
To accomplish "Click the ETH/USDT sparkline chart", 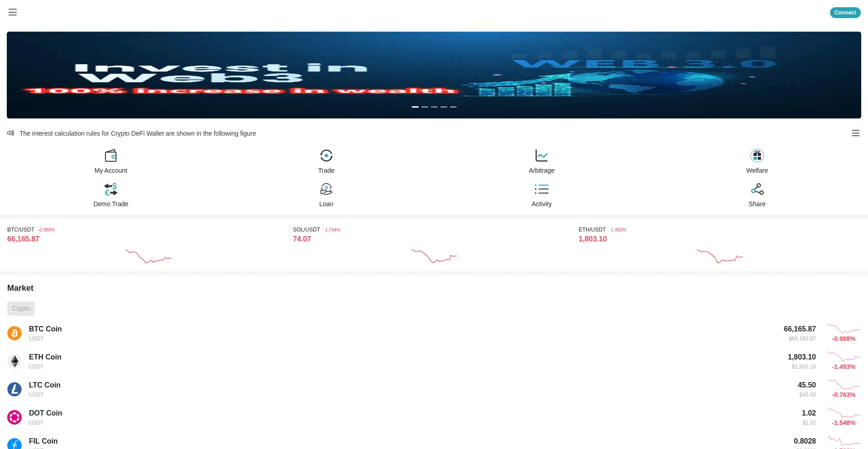I will [x=720, y=256].
